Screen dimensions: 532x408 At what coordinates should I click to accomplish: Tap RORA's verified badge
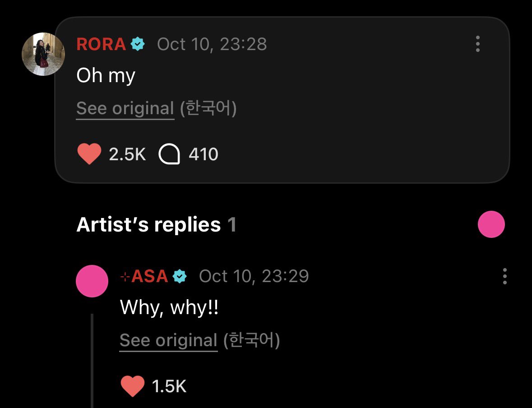point(138,44)
